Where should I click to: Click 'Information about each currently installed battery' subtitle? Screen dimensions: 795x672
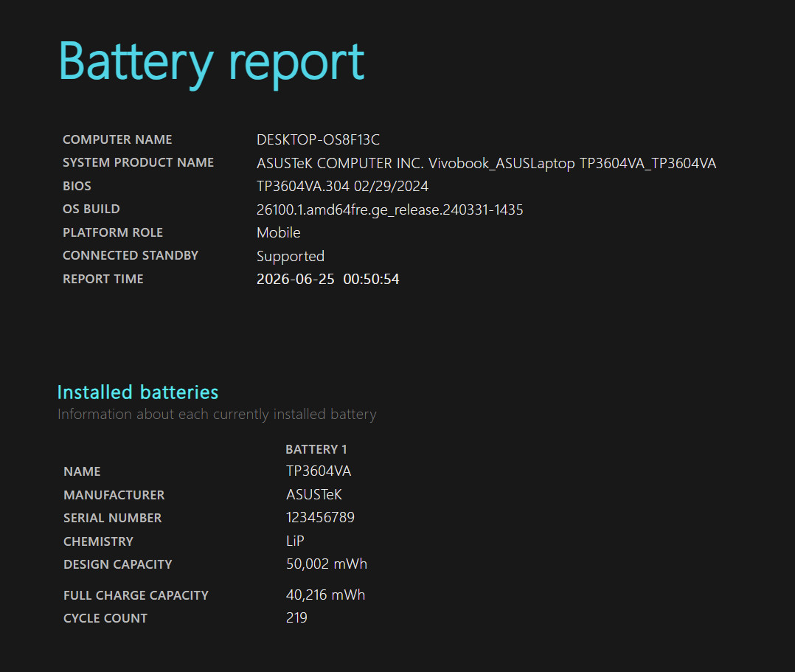tap(217, 415)
